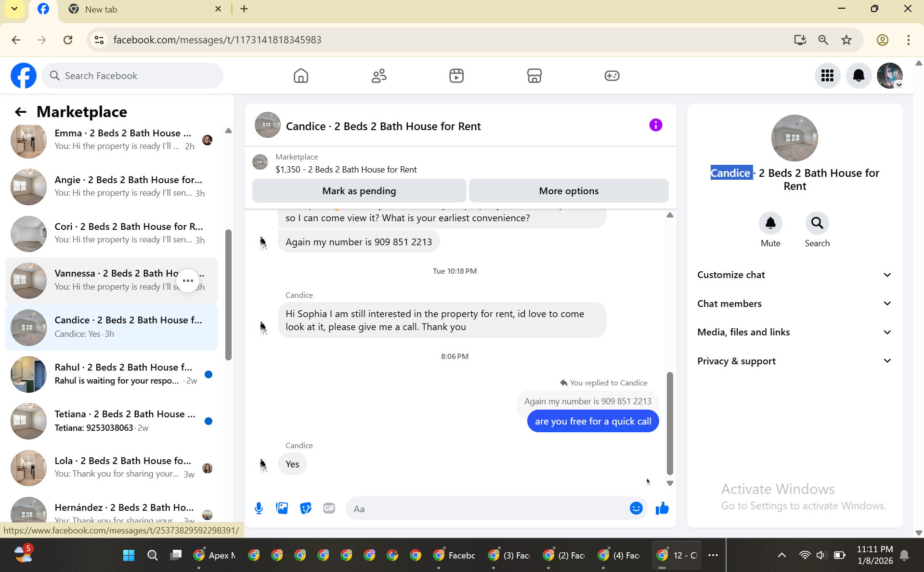
Task: Switch to the Facebook browser tab
Action: [43, 10]
